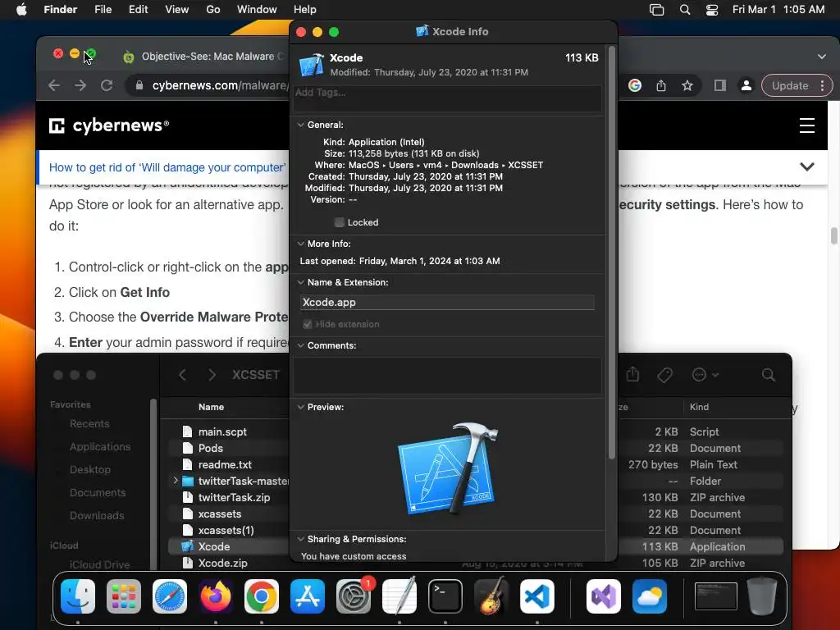Click Finder window share icon
The height and width of the screenshot is (630, 840).
(x=632, y=374)
